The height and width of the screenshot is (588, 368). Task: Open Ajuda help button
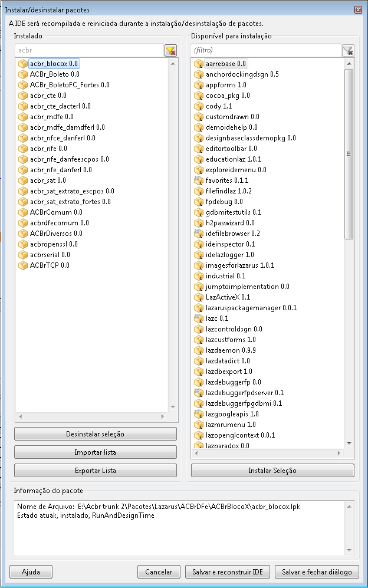pos(31,572)
